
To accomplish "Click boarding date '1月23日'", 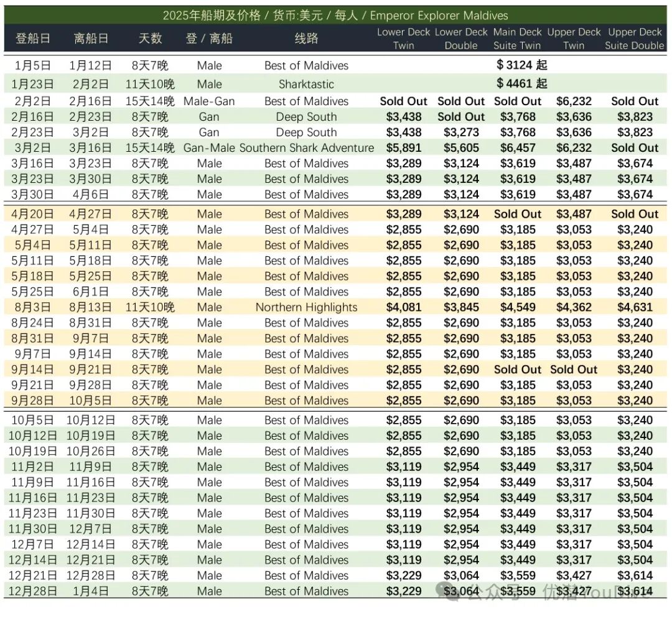I will coord(33,84).
